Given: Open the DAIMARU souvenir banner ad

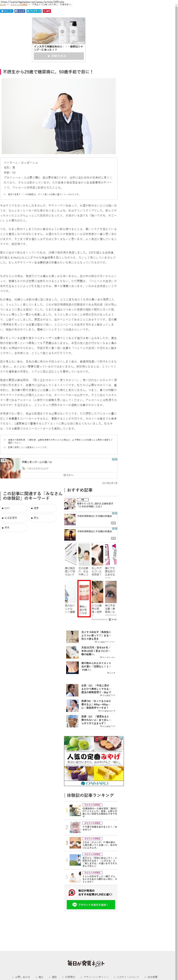Looking at the screenshot, I should coord(94,761).
